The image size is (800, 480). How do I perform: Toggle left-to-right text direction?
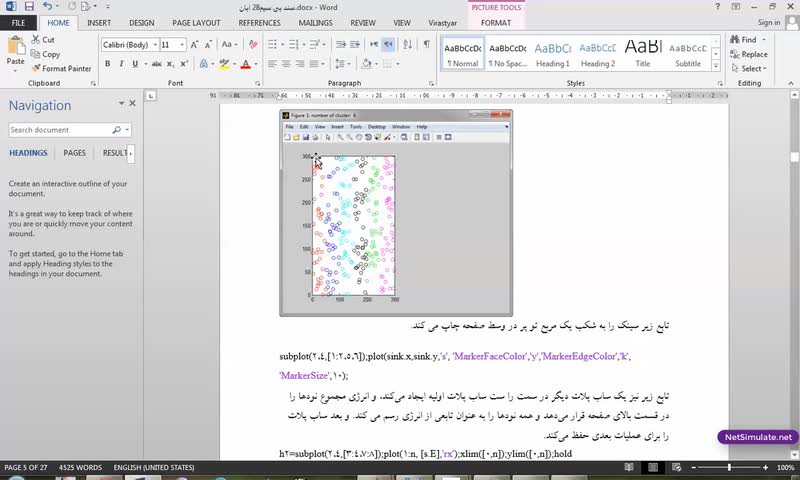coord(374,45)
